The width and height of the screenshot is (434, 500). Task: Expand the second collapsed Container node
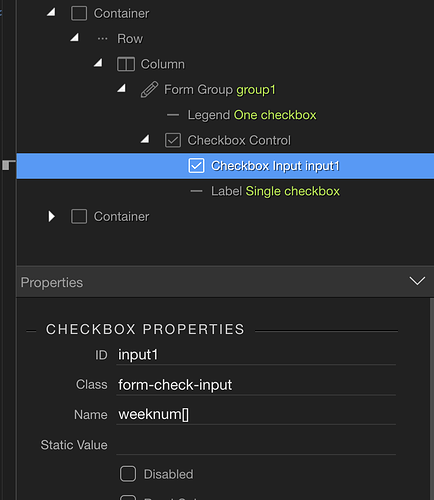(x=52, y=216)
